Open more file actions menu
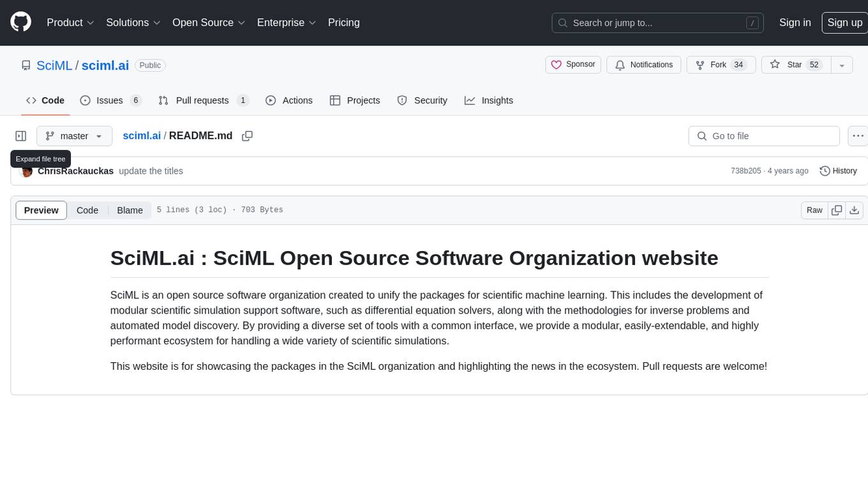 pos(858,136)
